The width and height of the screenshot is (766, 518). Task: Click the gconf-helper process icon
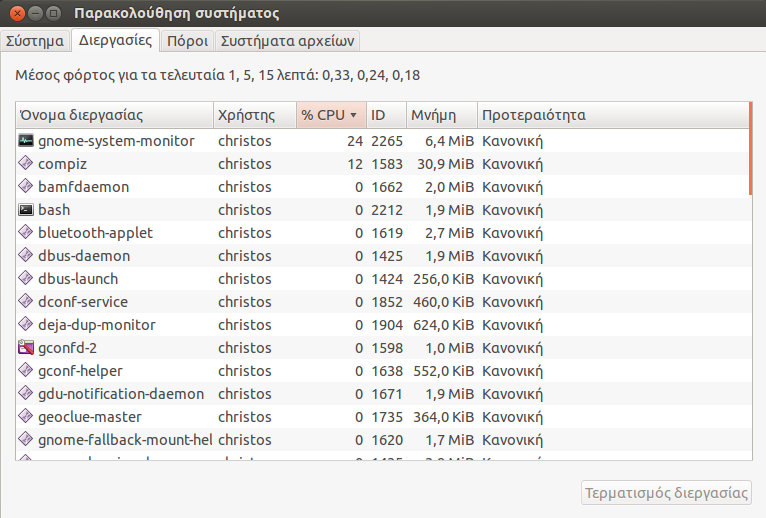pyautogui.click(x=26, y=370)
